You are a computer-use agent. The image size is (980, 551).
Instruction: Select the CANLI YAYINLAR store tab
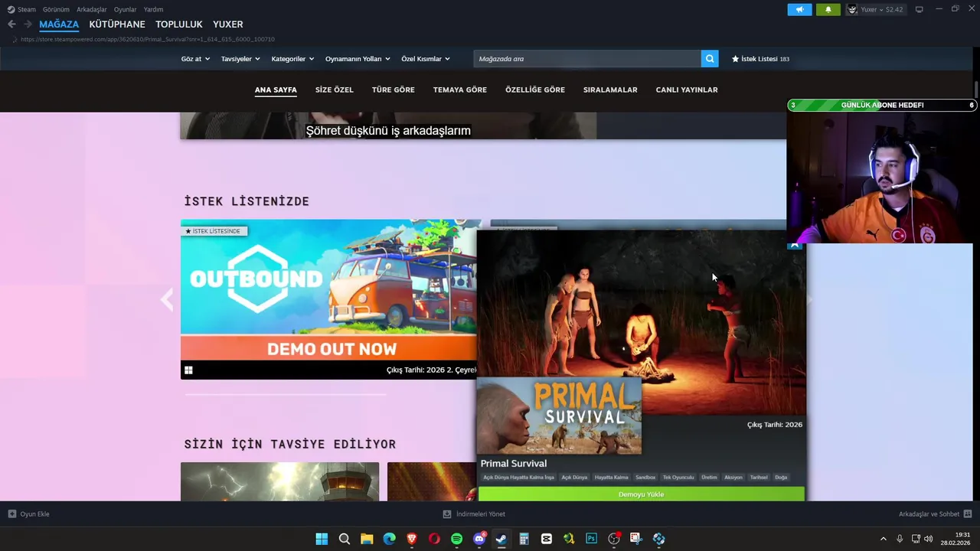687,90
